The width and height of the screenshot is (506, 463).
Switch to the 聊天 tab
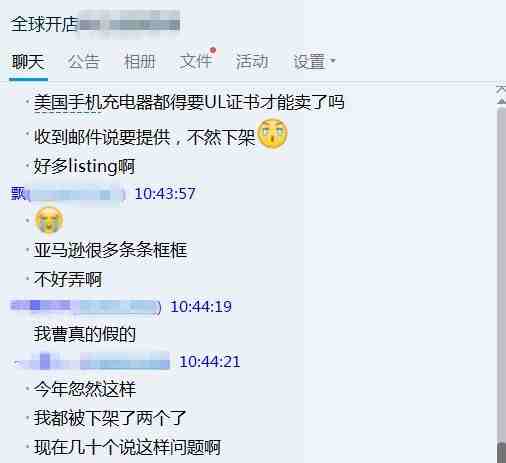pyautogui.click(x=28, y=62)
